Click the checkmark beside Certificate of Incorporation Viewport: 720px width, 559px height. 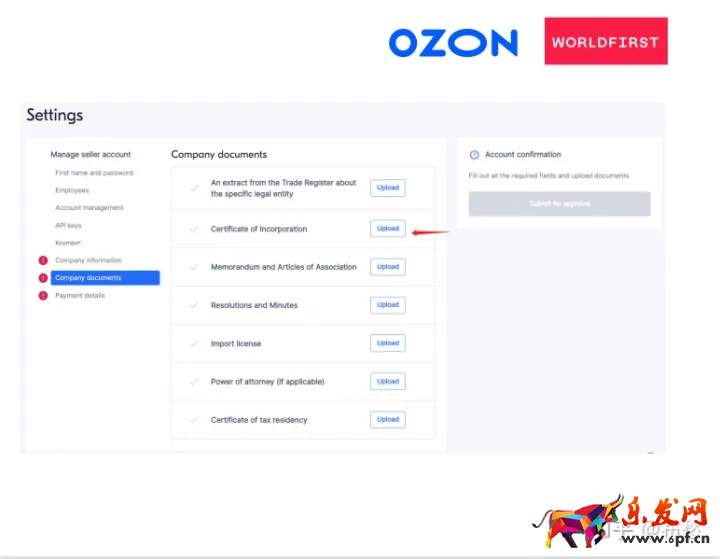pos(194,229)
